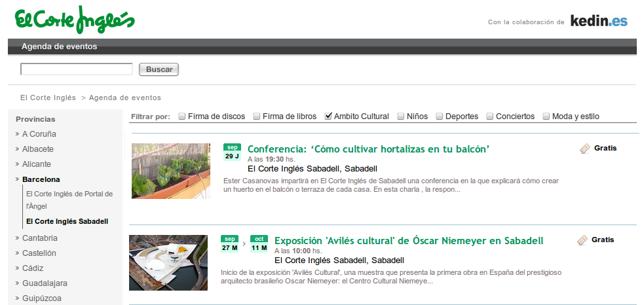The width and height of the screenshot is (644, 305).
Task: Collapse the Barcelona province list
Action: 41,179
